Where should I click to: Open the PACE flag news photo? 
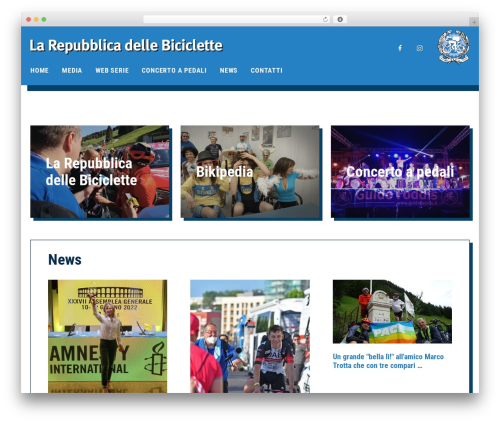392,311
